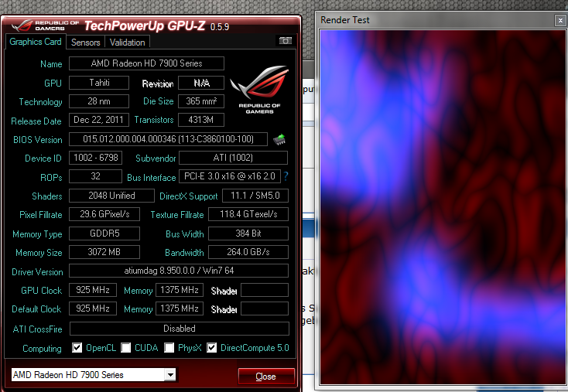Click the Shaders field 2048 Unified
The height and width of the screenshot is (392, 568).
[x=111, y=196]
